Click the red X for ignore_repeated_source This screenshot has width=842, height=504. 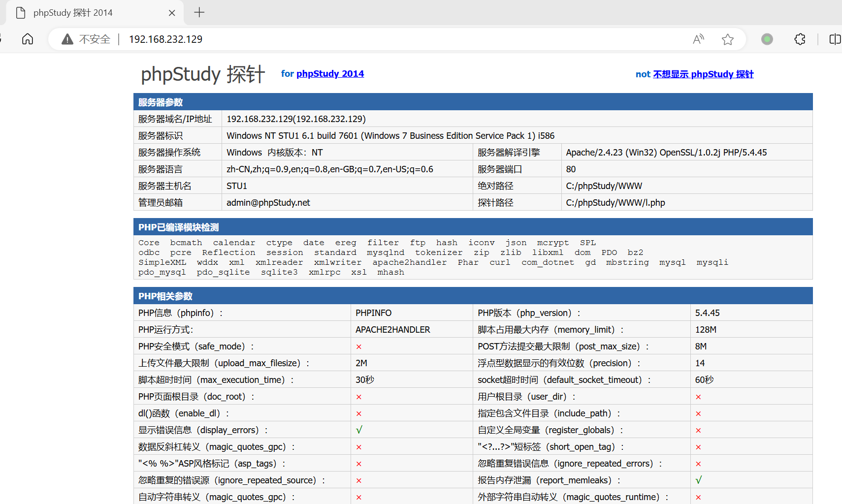point(358,481)
